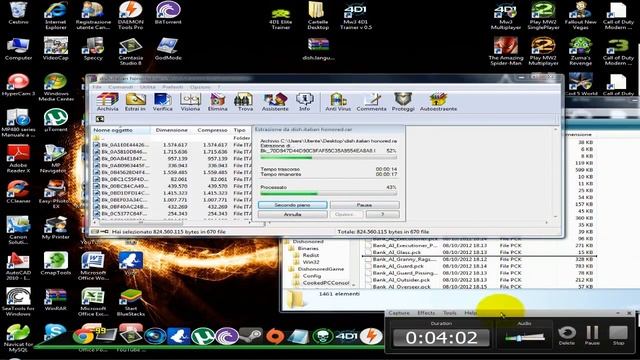Screen dimensions: 640x360
Task: Open the Effects menu in the recorder
Action: [426, 313]
